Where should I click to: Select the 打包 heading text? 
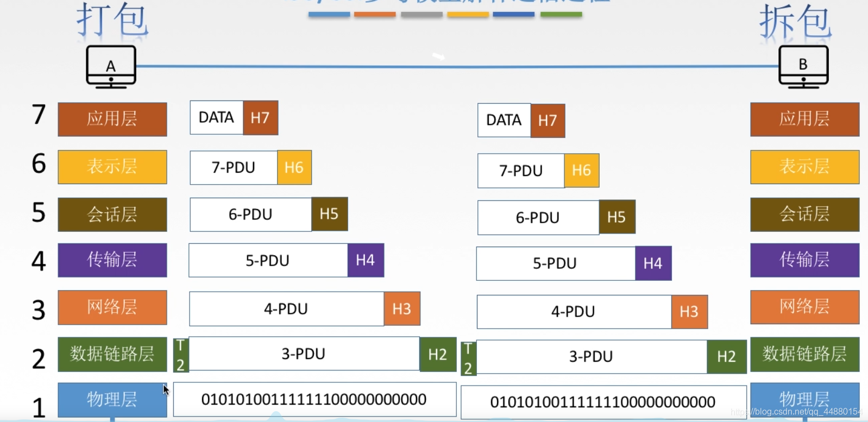tap(112, 20)
